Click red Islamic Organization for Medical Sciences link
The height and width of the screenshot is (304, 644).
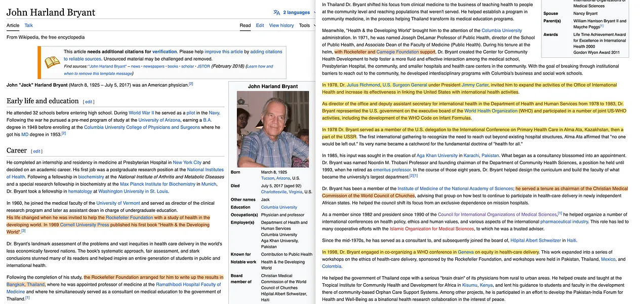432,229
